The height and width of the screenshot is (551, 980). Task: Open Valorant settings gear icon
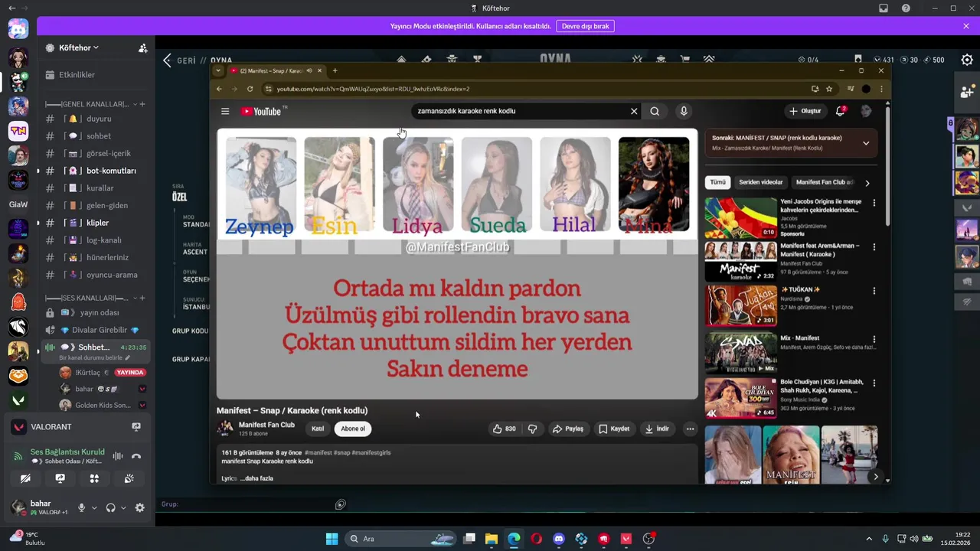point(967,60)
